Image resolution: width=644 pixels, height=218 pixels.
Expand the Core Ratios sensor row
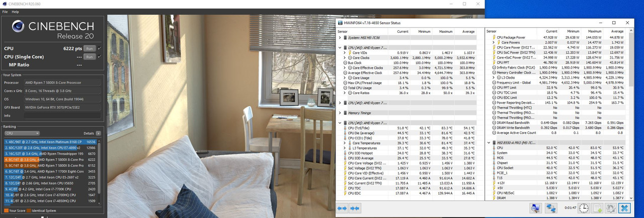point(345,93)
